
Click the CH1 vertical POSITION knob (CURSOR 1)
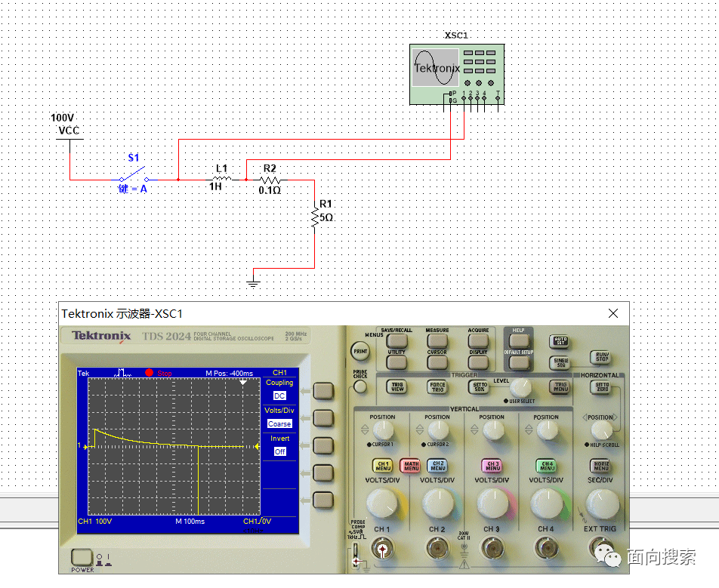tap(383, 430)
